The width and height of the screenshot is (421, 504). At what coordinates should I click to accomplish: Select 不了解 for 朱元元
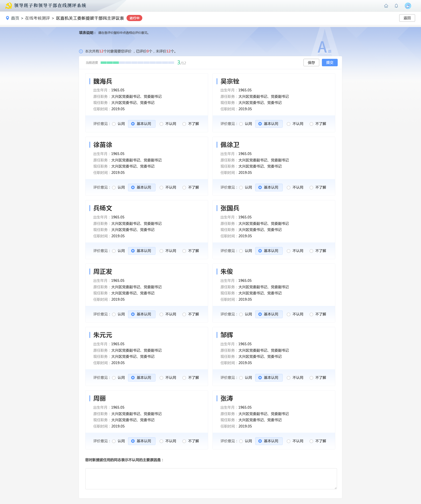(x=191, y=378)
